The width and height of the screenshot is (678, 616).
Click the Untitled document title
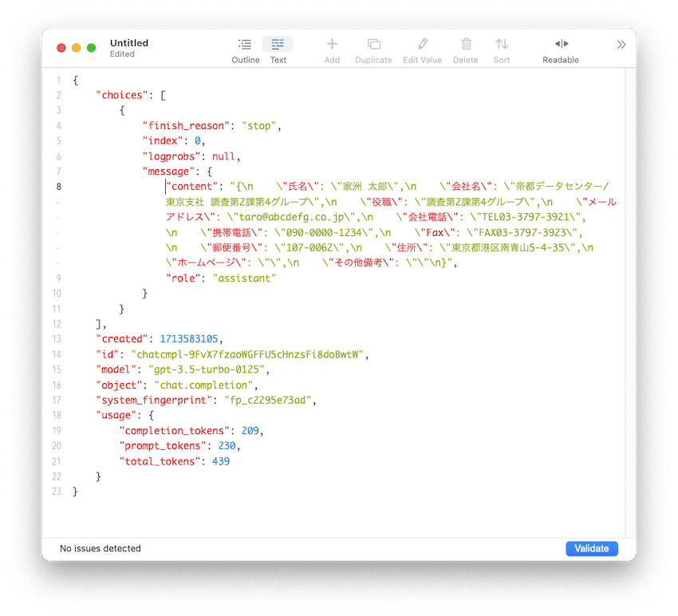pos(129,43)
